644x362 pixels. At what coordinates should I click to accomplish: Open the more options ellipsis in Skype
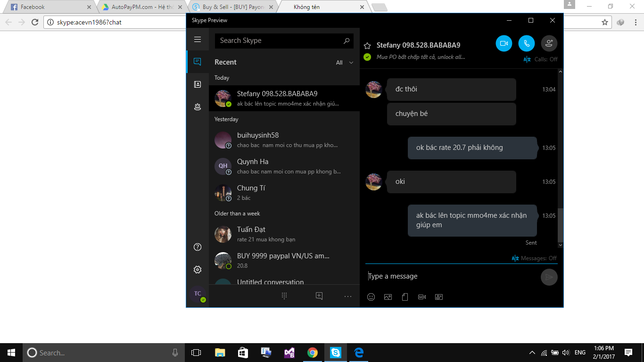pyautogui.click(x=348, y=296)
